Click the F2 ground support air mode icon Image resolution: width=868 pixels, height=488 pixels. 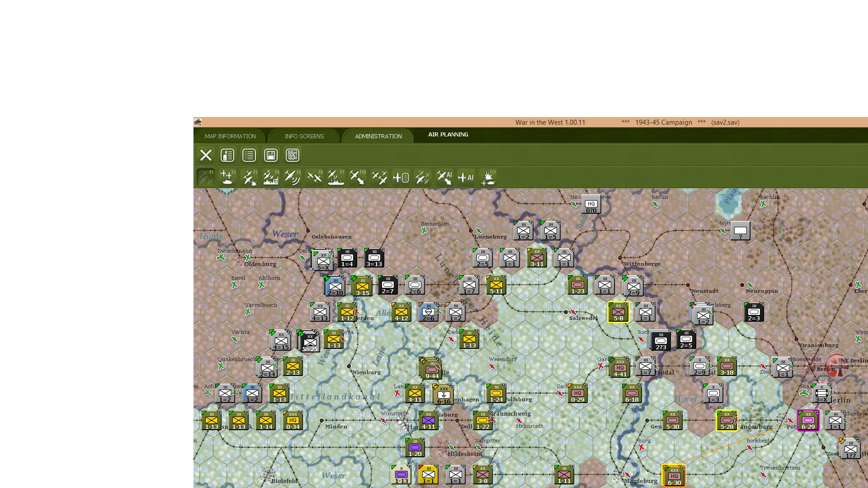click(x=227, y=178)
